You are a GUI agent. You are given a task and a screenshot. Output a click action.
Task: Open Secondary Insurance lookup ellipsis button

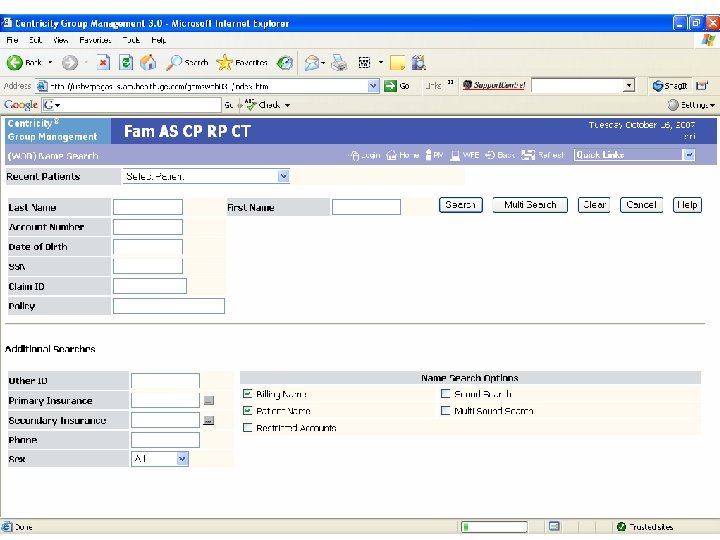click(208, 420)
